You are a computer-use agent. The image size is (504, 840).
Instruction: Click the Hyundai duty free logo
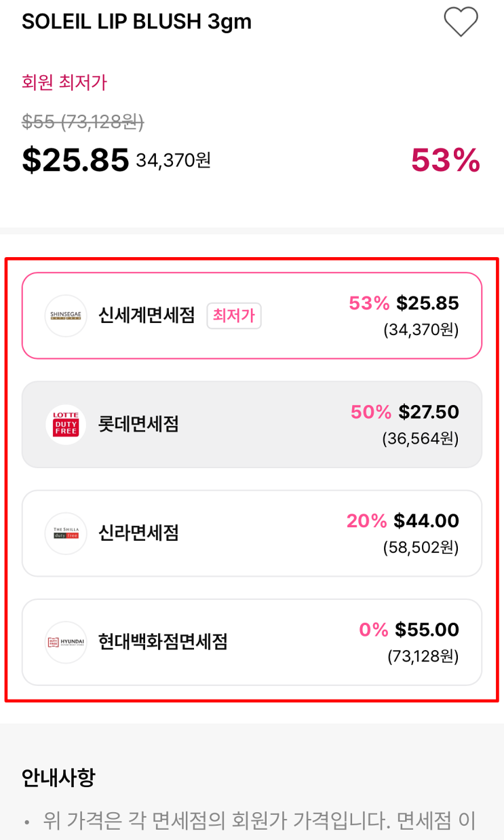coord(66,642)
